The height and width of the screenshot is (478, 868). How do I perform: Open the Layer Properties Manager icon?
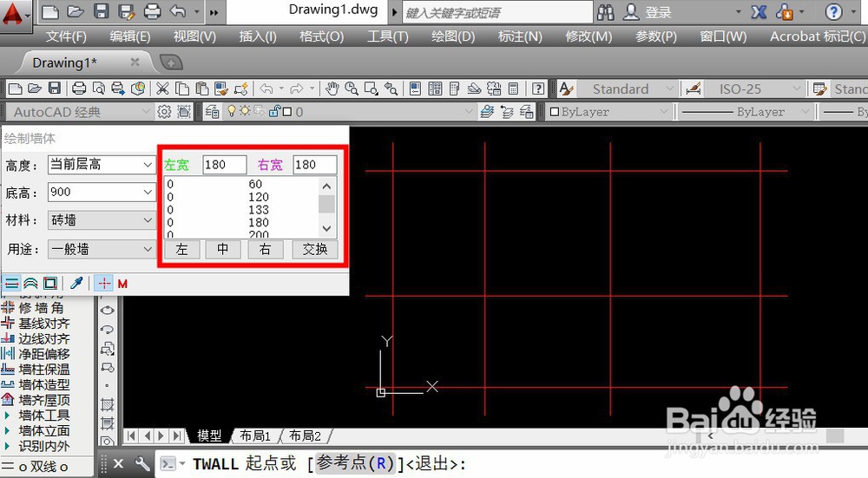[212, 112]
